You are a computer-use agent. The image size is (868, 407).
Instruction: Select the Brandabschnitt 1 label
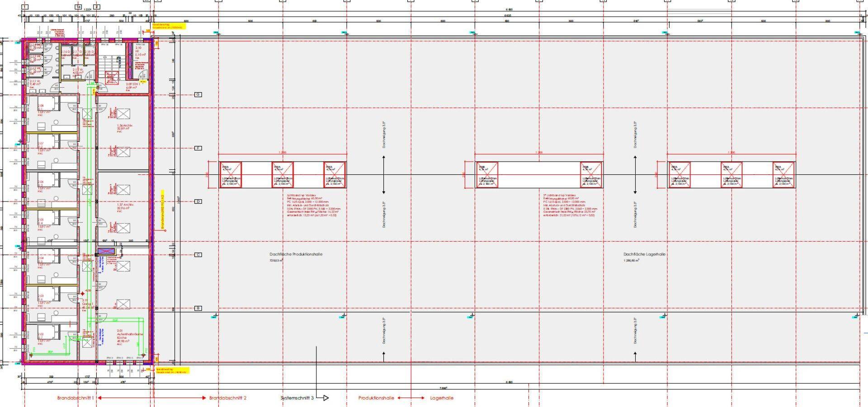pyautogui.click(x=75, y=398)
